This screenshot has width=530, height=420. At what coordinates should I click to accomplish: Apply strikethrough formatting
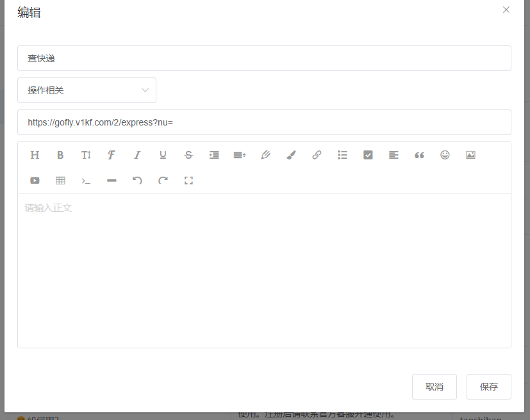pos(188,155)
